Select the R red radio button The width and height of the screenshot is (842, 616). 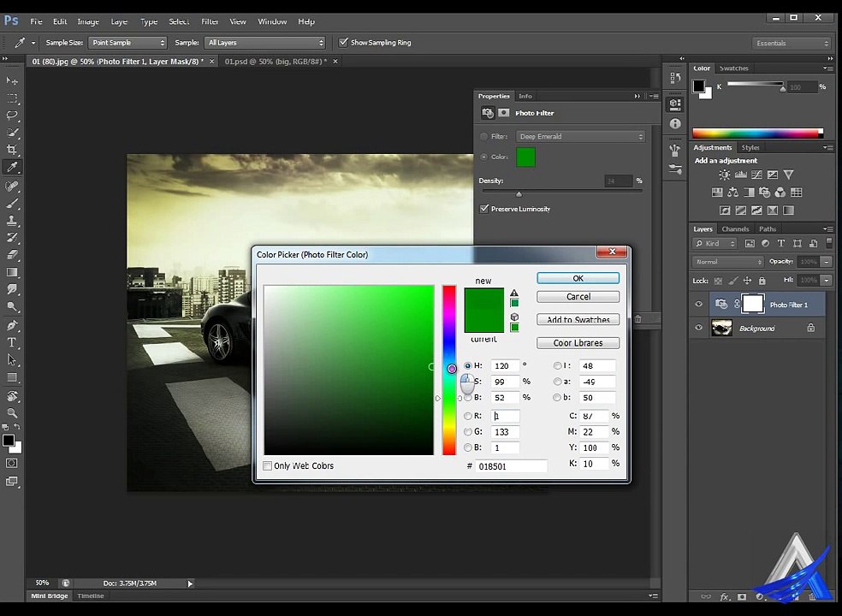tap(468, 416)
